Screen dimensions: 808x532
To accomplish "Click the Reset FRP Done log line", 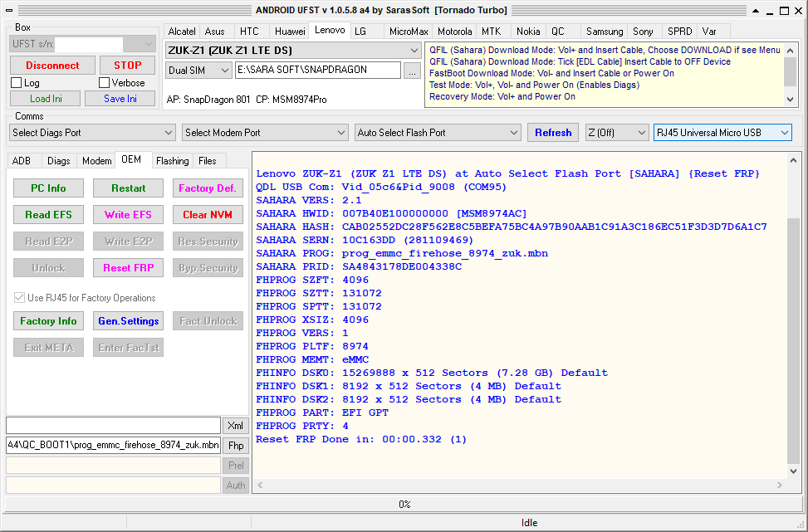I will click(361, 439).
